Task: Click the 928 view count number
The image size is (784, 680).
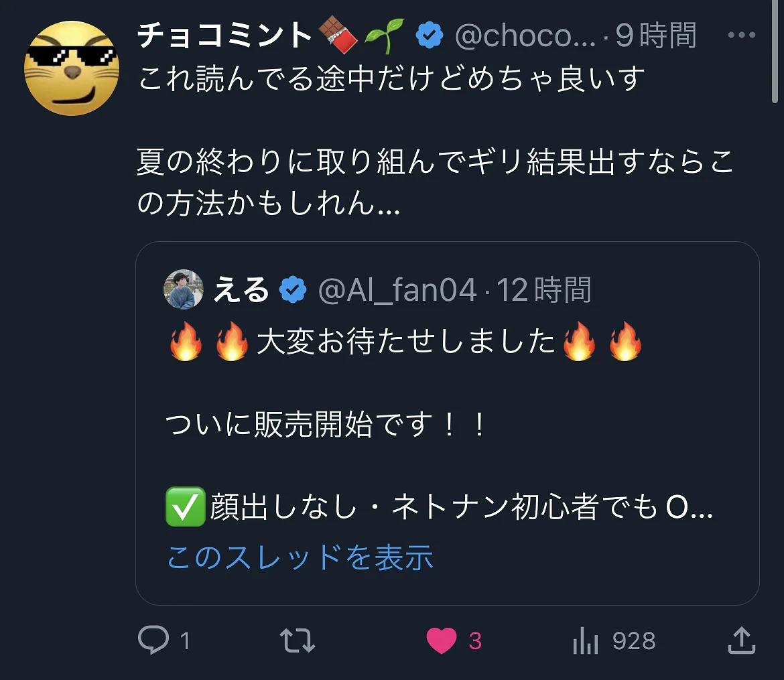Action: point(634,640)
